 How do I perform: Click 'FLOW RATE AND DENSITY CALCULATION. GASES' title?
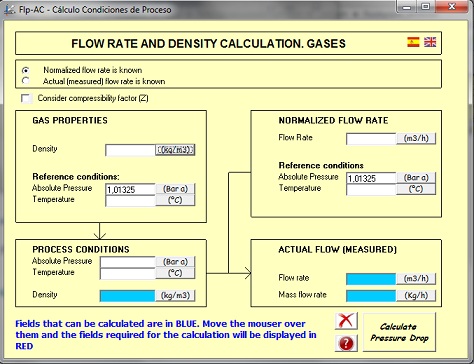[208, 44]
